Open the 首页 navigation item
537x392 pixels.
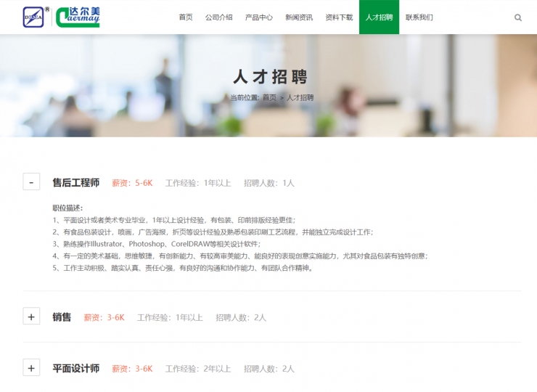click(x=186, y=17)
